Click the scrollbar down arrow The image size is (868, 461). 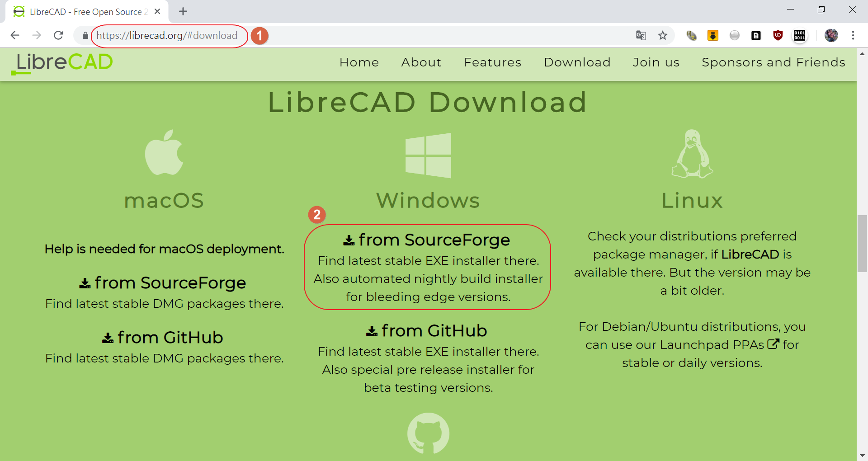[862, 456]
